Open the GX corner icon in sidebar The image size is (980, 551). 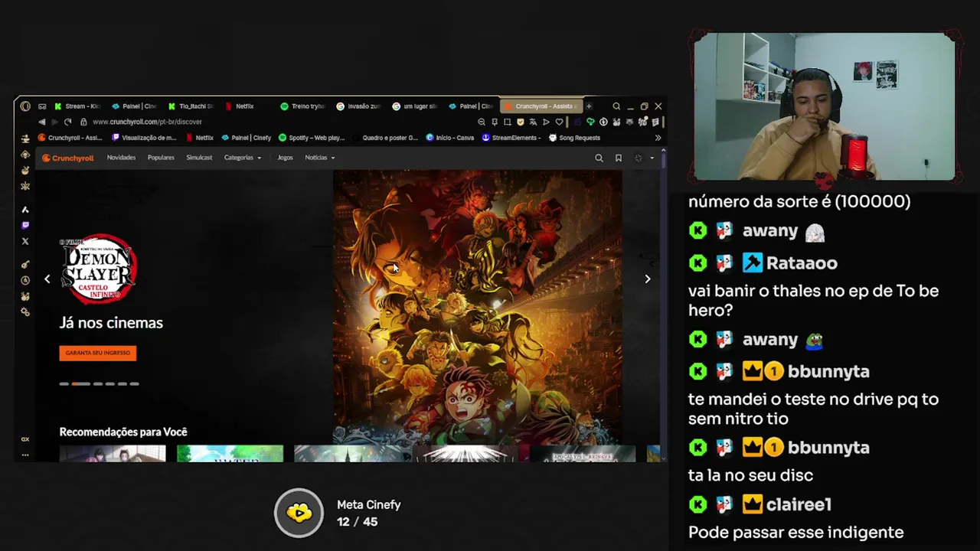(x=25, y=439)
